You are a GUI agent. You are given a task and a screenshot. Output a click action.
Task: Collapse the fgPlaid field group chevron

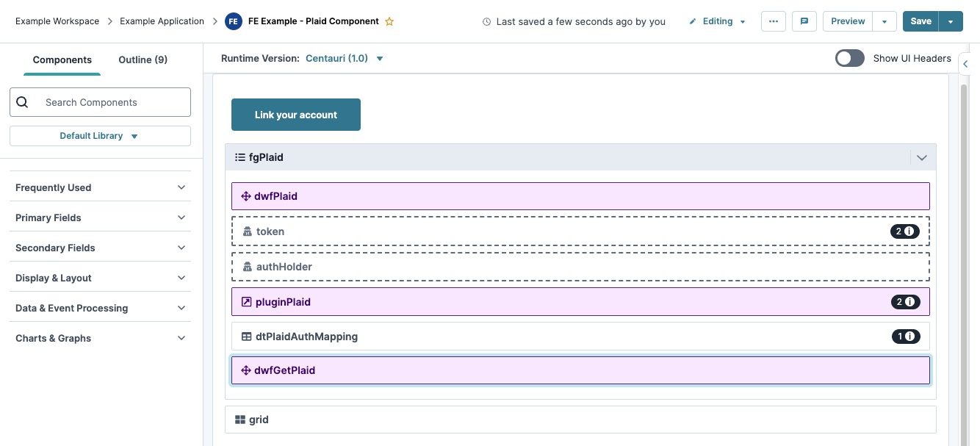tap(922, 157)
